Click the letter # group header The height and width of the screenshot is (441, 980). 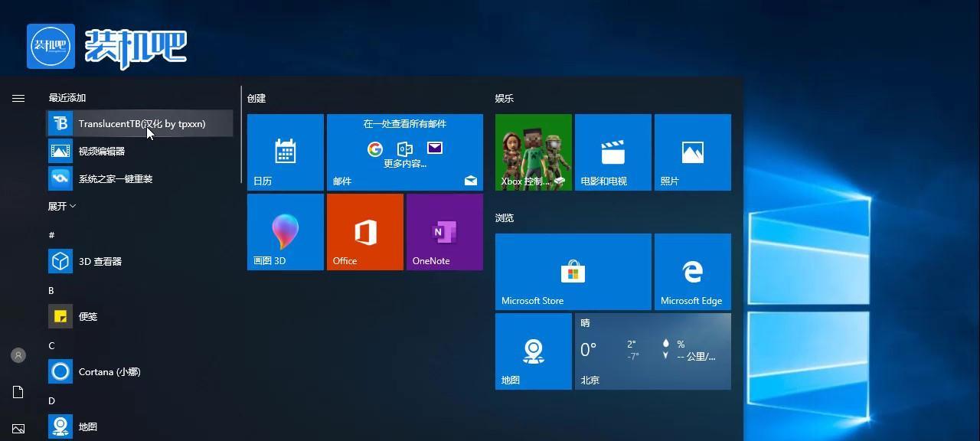[51, 235]
